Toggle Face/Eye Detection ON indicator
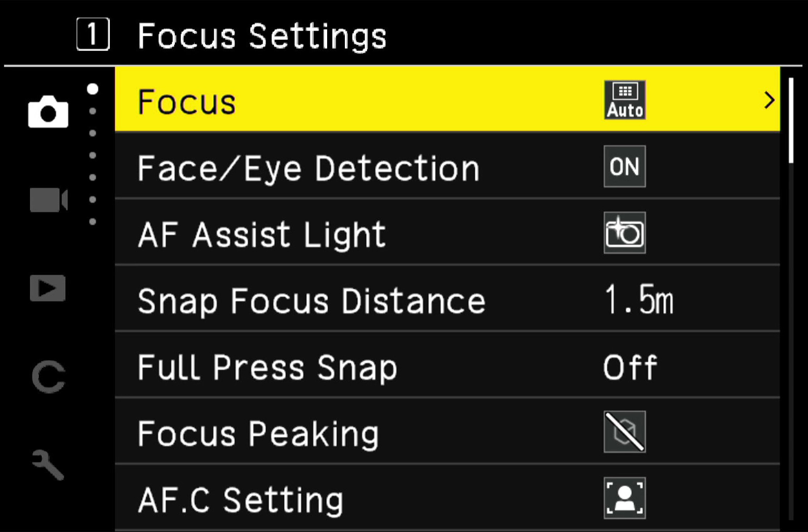 click(625, 166)
